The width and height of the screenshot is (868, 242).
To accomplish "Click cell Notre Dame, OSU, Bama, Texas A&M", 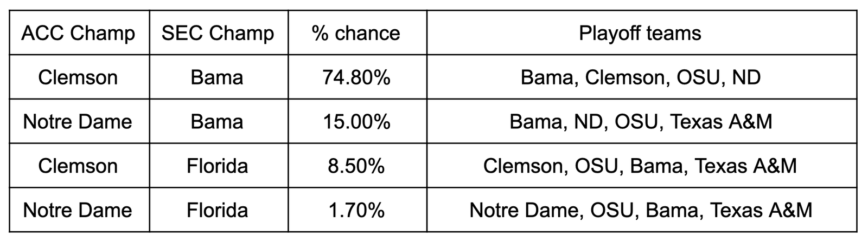I will pyautogui.click(x=642, y=210).
